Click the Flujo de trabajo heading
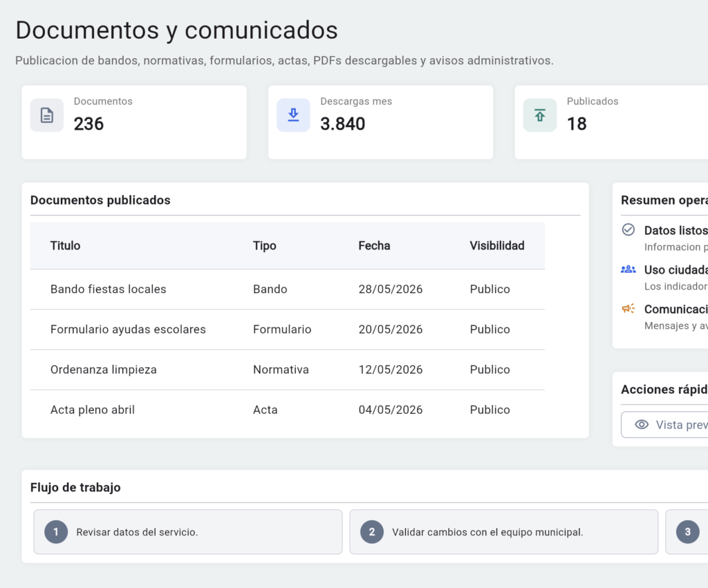The width and height of the screenshot is (708, 588). (75, 487)
